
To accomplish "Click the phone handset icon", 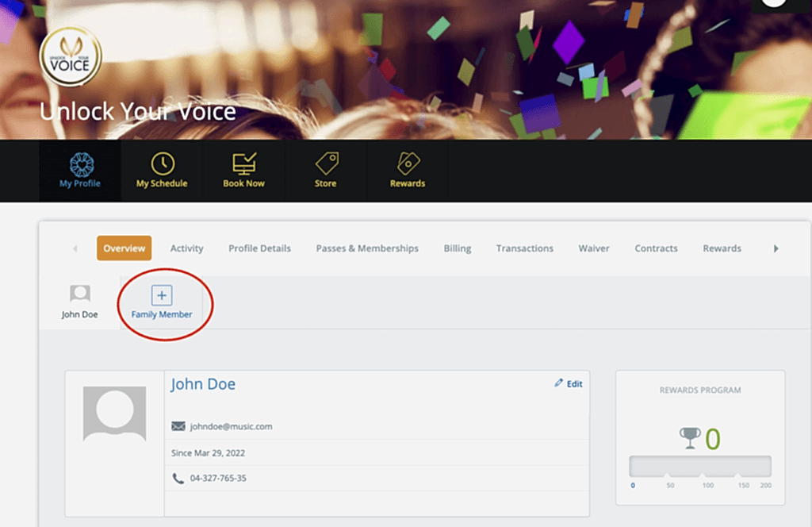I will click(x=178, y=479).
